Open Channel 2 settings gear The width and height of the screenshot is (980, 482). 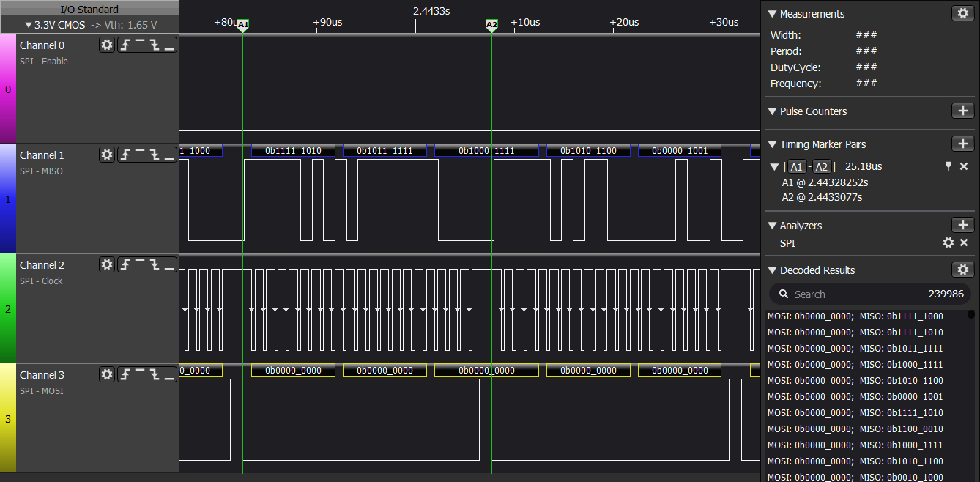pyautogui.click(x=107, y=265)
